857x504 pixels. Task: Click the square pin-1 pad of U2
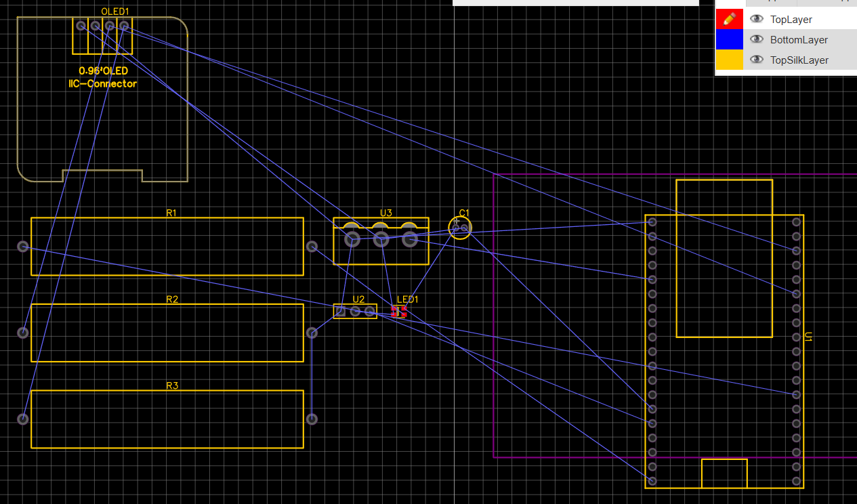pos(340,311)
